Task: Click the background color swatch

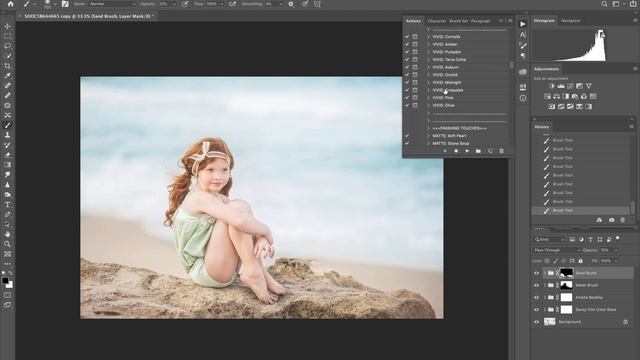Action: (x=9, y=285)
